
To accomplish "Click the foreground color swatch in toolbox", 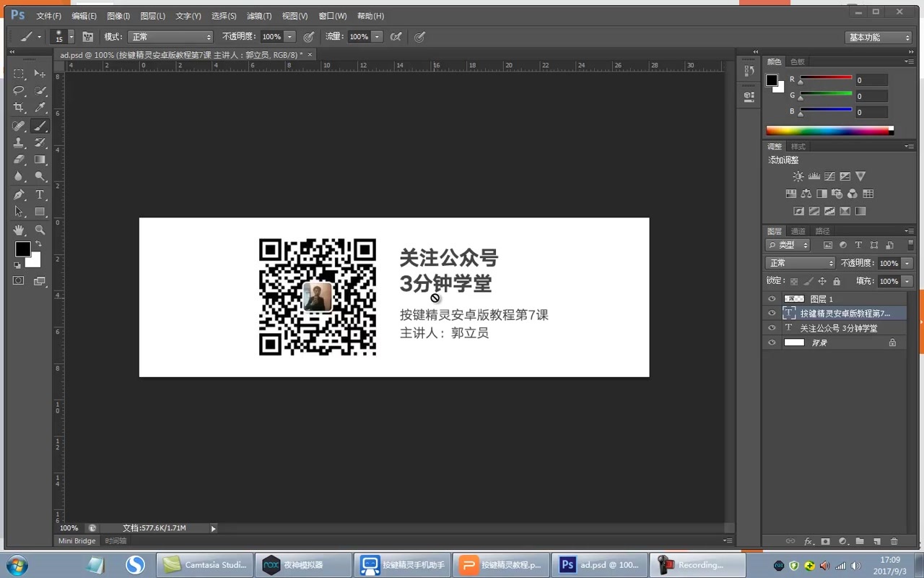I will pos(22,249).
